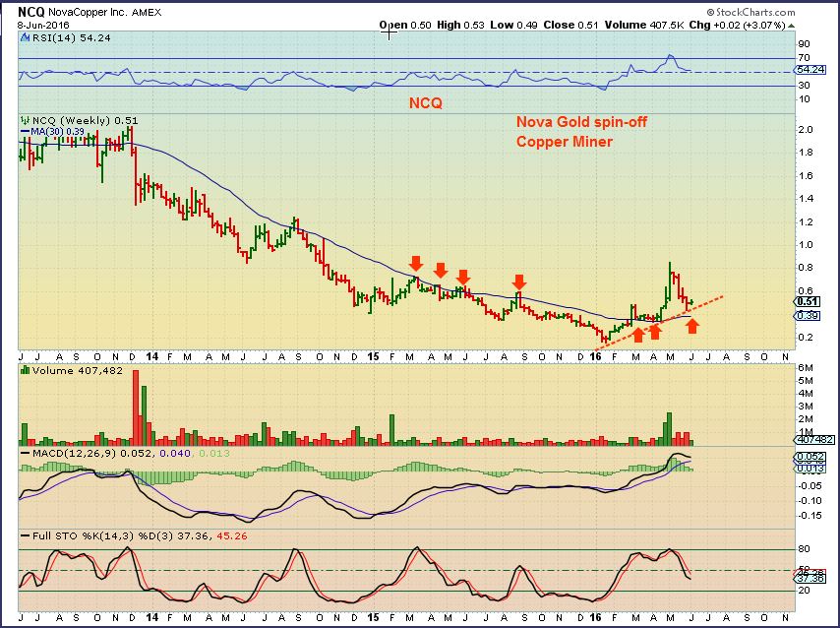Click the 0.040 MACD signal value
Image resolution: width=840 pixels, height=628 pixels.
(x=175, y=453)
